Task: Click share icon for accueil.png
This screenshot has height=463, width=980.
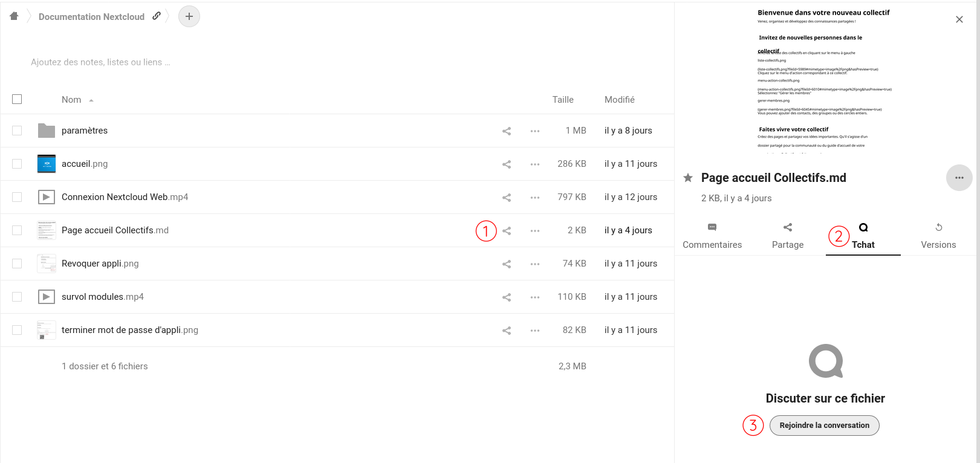Action: point(507,164)
